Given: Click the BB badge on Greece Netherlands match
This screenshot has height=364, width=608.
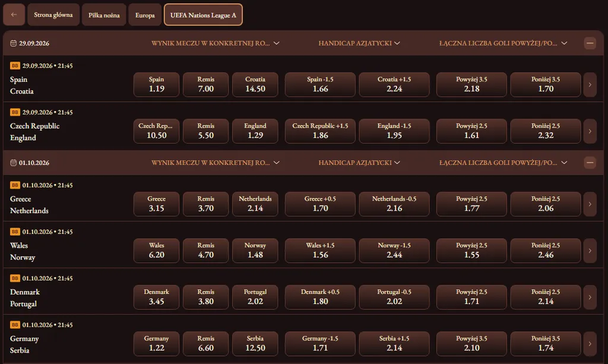Looking at the screenshot, I should 15,185.
